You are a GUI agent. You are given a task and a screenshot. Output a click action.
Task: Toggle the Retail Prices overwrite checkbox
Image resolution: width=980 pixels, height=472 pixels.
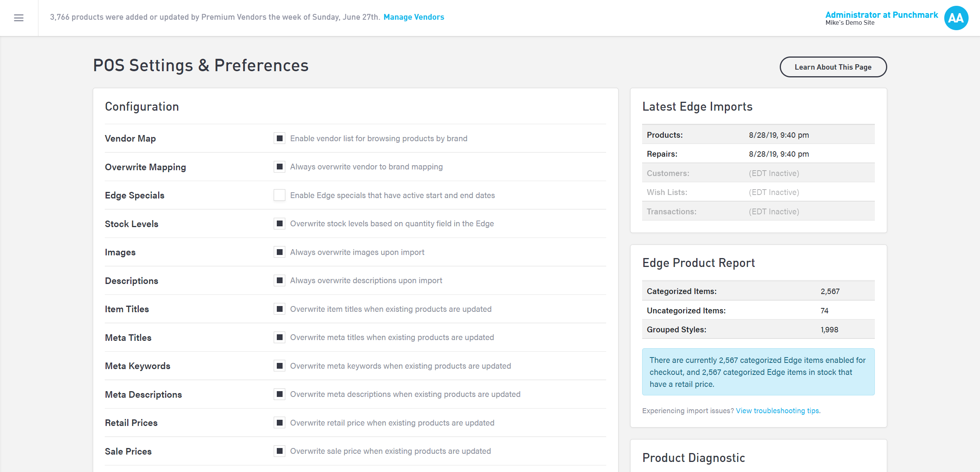(280, 423)
